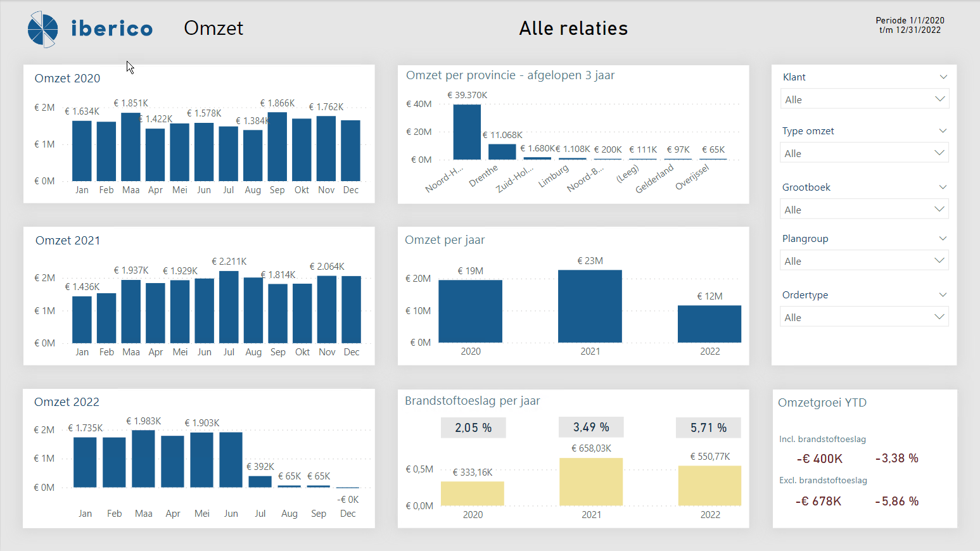The width and height of the screenshot is (980, 551).
Task: Select the 2022 bar in Omzet per jaar
Action: click(x=710, y=324)
